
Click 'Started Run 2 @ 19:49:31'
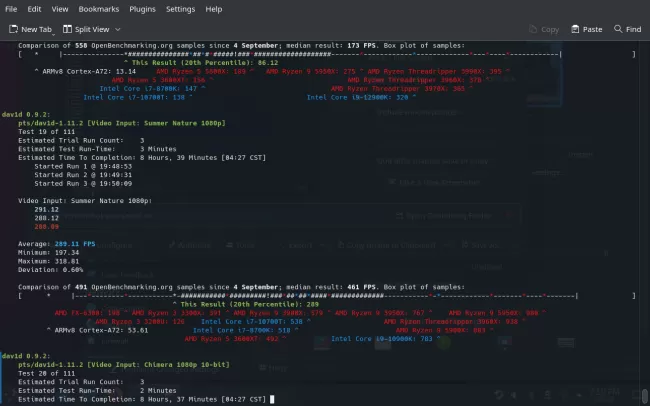tap(83, 175)
